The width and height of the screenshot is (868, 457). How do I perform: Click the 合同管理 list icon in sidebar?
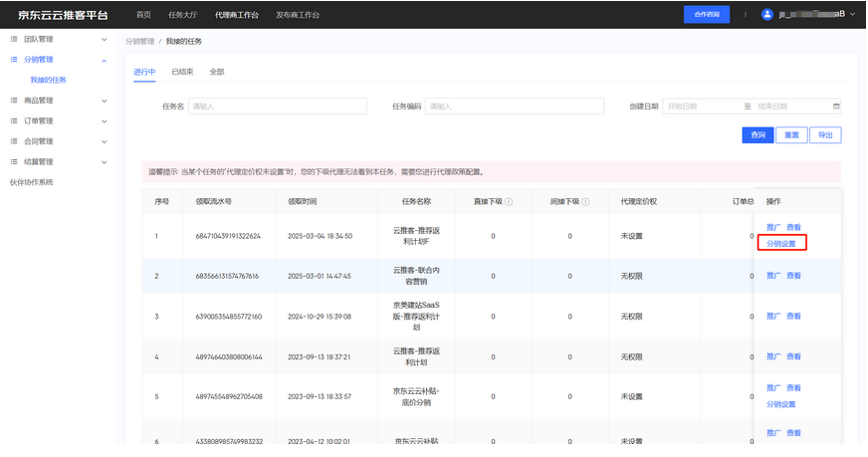14,141
